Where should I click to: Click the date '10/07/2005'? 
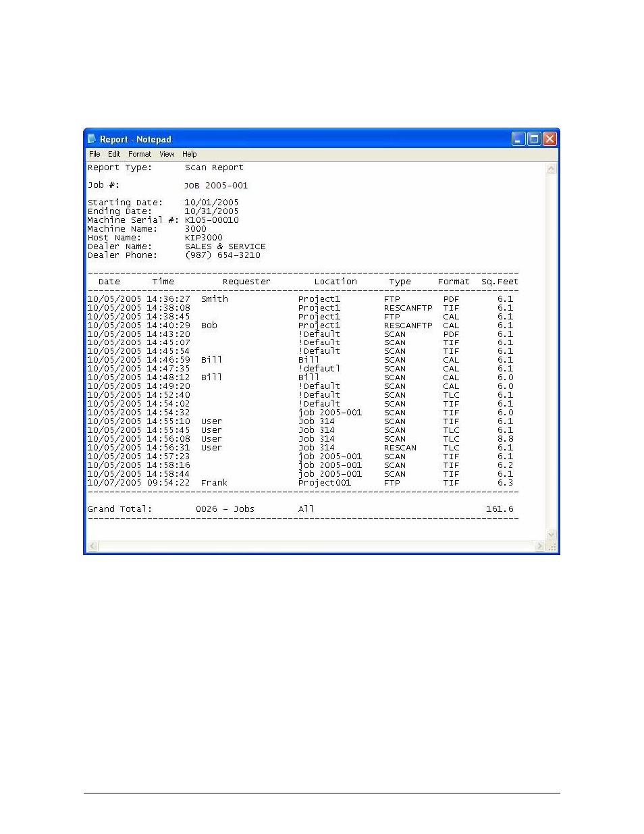114,483
